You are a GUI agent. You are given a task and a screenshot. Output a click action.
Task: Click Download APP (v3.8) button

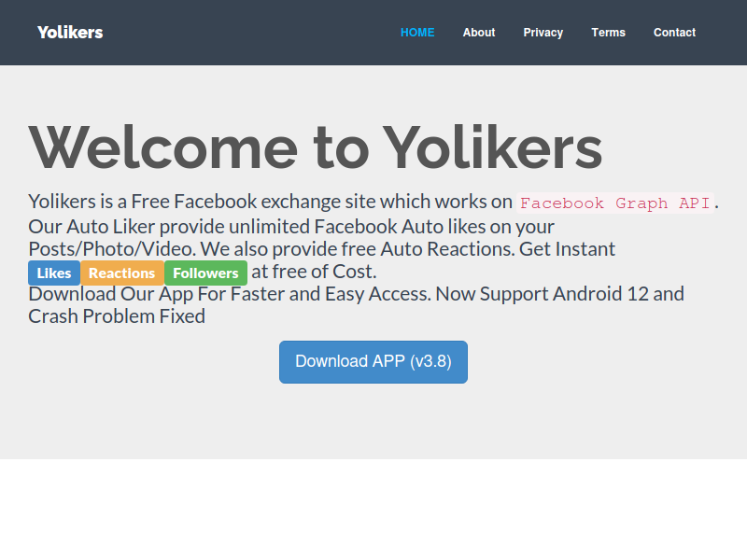pyautogui.click(x=373, y=362)
